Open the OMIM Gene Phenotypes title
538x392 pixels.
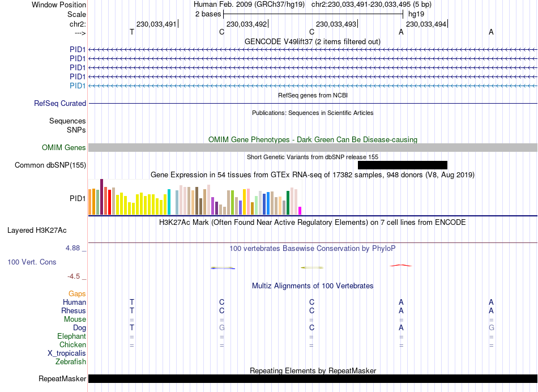tap(313, 140)
